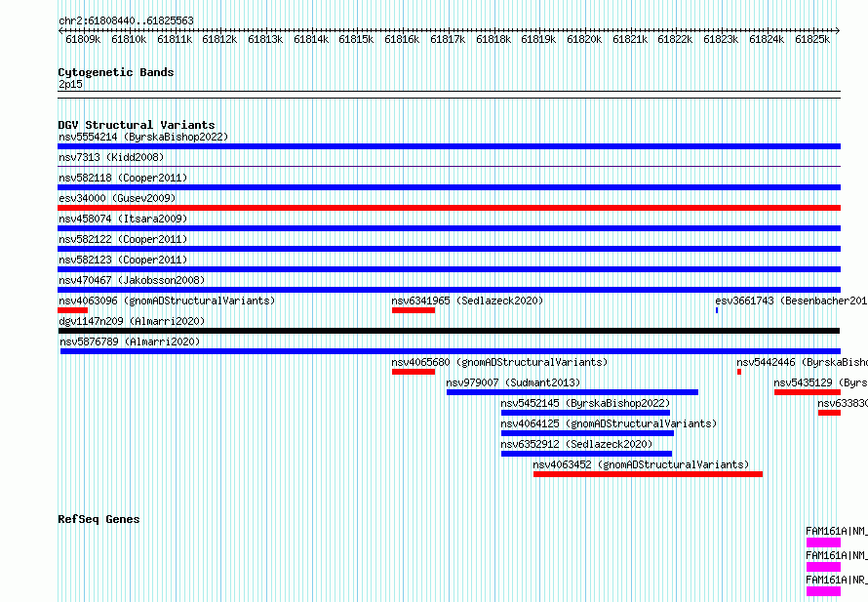The height and width of the screenshot is (602, 868).
Task: Select the blue nsv582122 variant bar
Action: [449, 249]
